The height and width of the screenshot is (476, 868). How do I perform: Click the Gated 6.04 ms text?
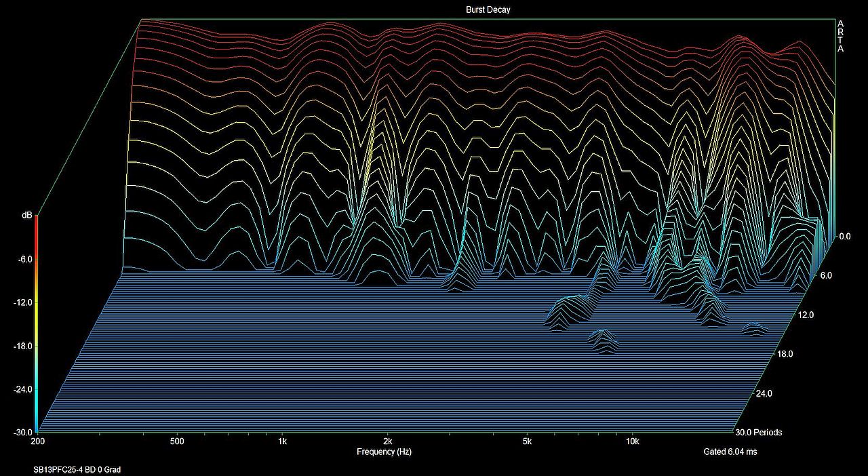[731, 452]
